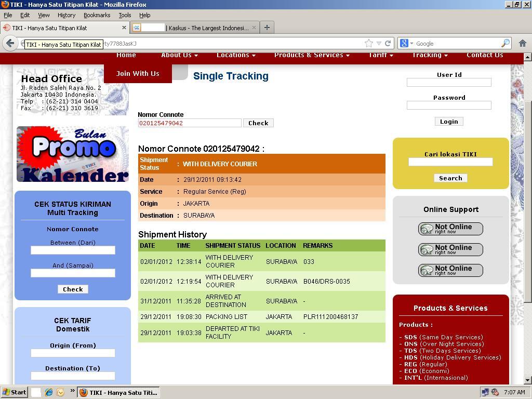The width and height of the screenshot is (532, 399).
Task: Click Search under Cari lokasi TIKI
Action: tap(450, 178)
